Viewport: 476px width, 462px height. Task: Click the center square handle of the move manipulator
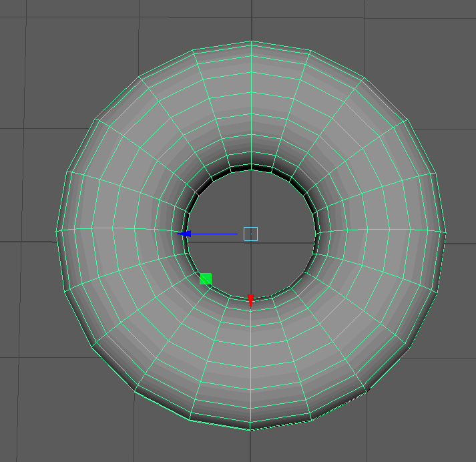(x=250, y=234)
